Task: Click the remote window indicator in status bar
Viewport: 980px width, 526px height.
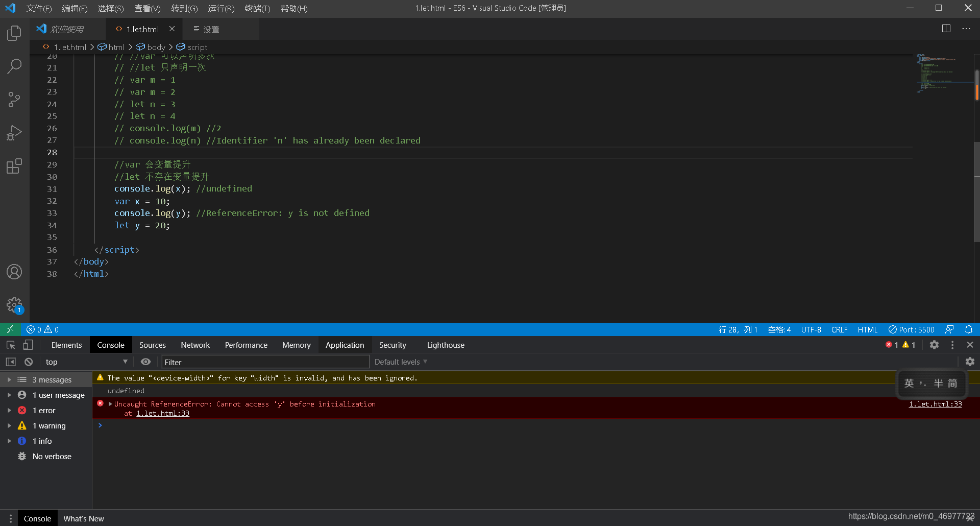Action: tap(10, 329)
